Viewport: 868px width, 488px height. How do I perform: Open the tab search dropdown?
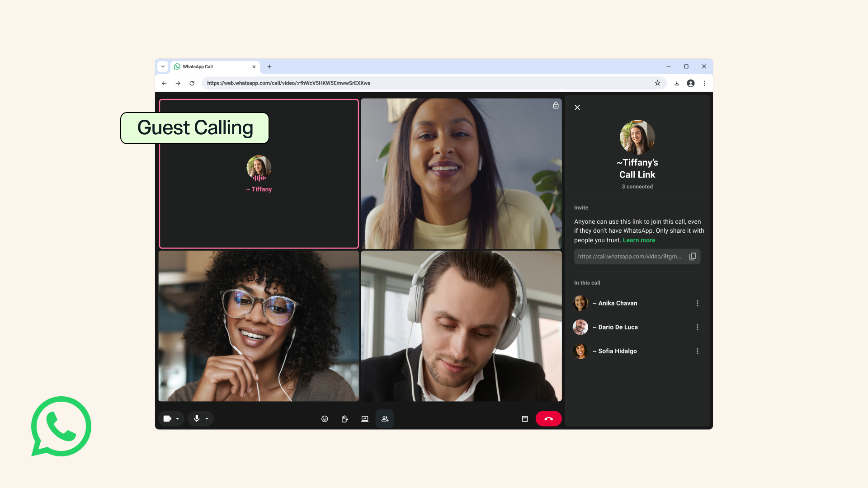pos(163,66)
